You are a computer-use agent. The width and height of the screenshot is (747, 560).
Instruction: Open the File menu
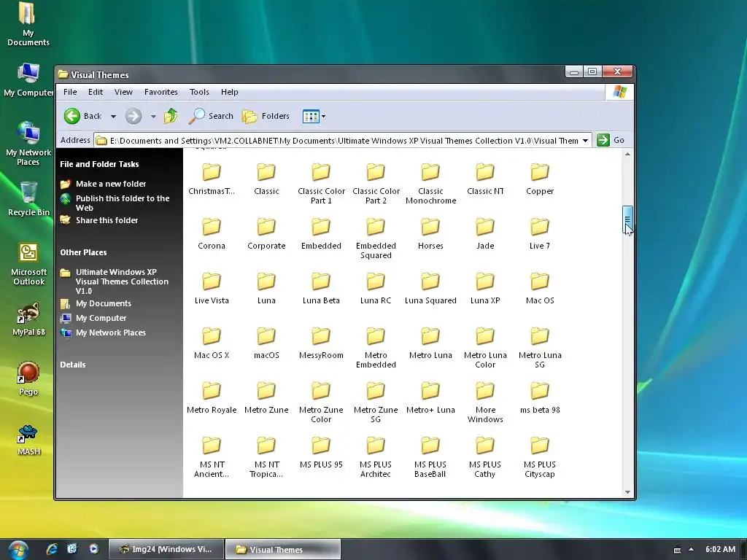pyautogui.click(x=70, y=92)
